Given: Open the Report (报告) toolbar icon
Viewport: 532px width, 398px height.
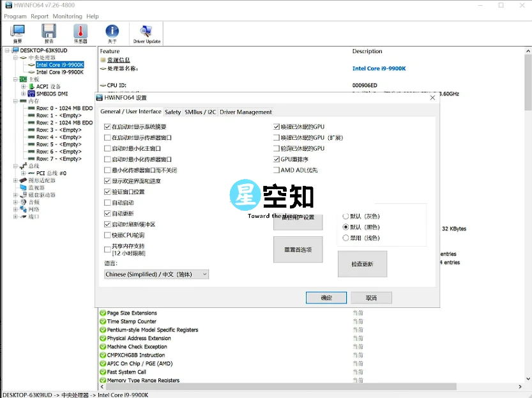Looking at the screenshot, I should coord(48,32).
